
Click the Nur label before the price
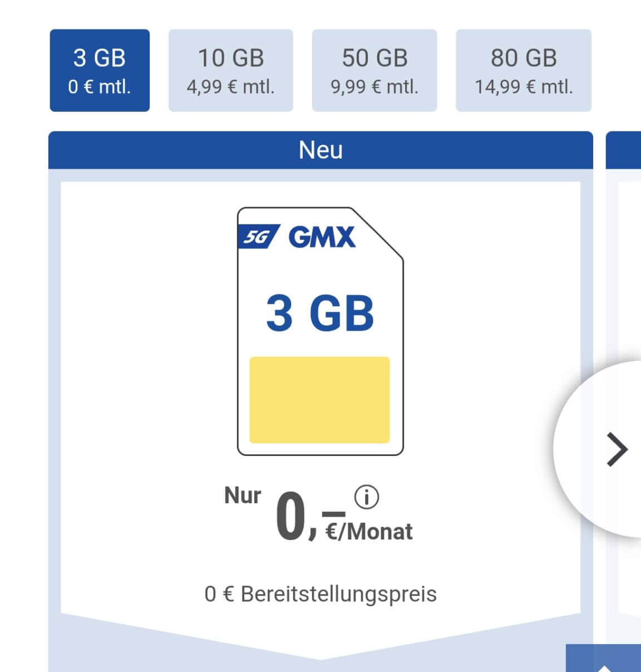tap(243, 495)
